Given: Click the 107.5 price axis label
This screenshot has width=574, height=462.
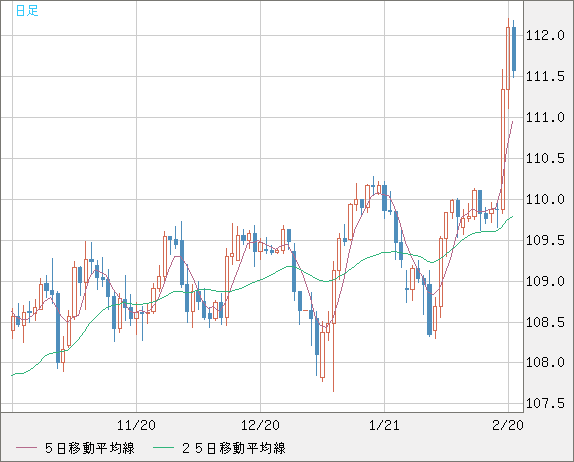Looking at the screenshot, I should 545,403.
